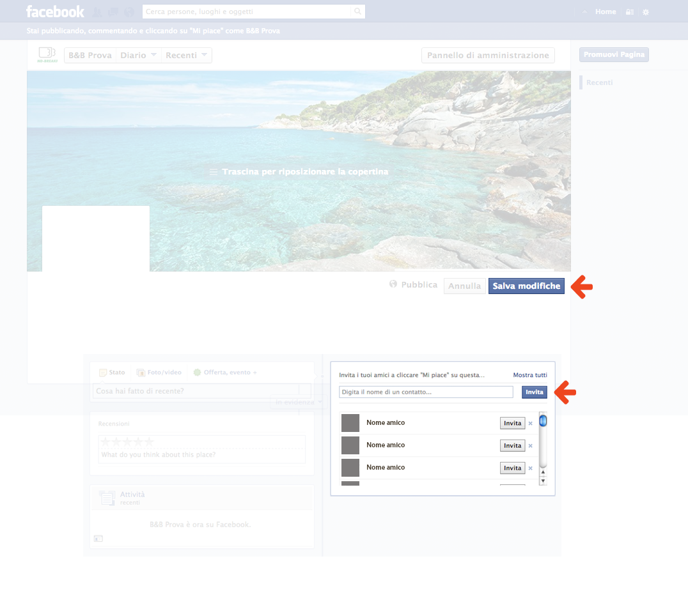Click Annulla to cancel cover changes
Viewport: 688px width, 616px height.
pos(464,286)
